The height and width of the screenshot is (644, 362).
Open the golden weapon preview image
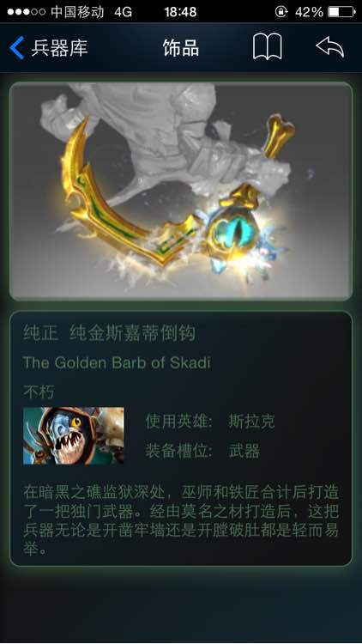(x=181, y=191)
